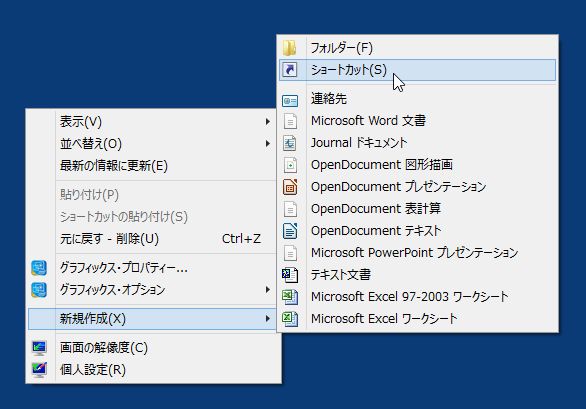Viewport: 586px width, 409px height.
Task: Click the 画面の解像度(C) display icon
Action: point(39,348)
